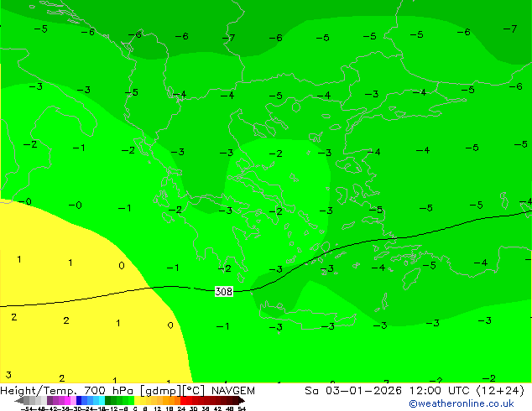Pick the dark blue legend swatch
This screenshot has height=411, width=532.
point(79,400)
